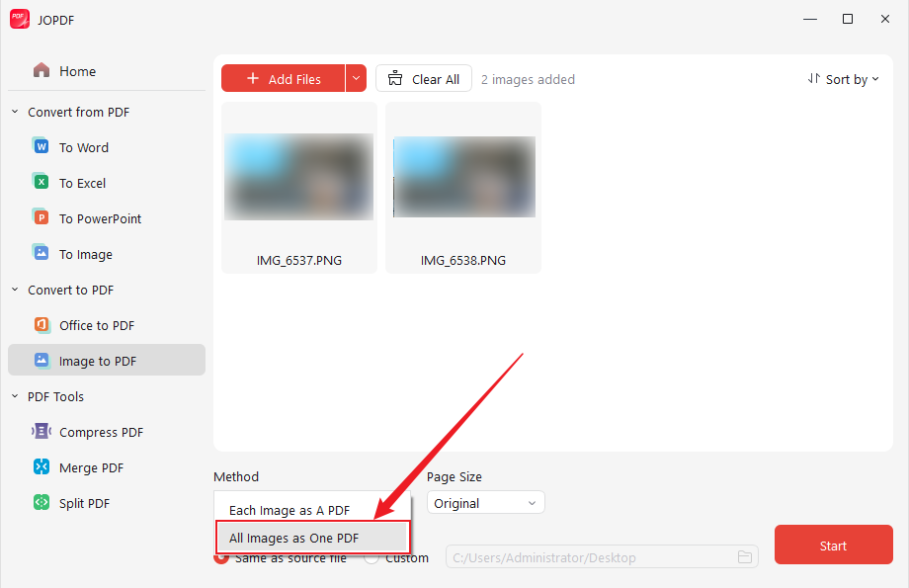Open the Sort by dropdown
Viewport: 909px width, 588px height.
point(843,78)
